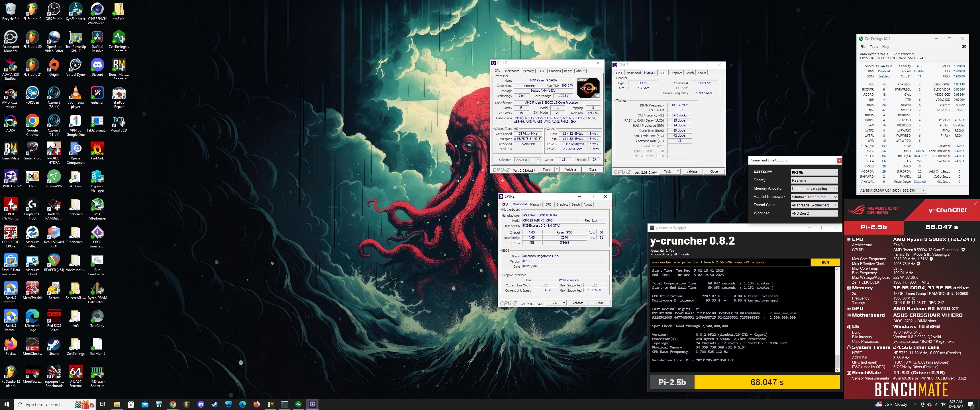Open ZenTimings memory module dropdown A2: TEAMGROUP
980x410 pixels.
893,190
